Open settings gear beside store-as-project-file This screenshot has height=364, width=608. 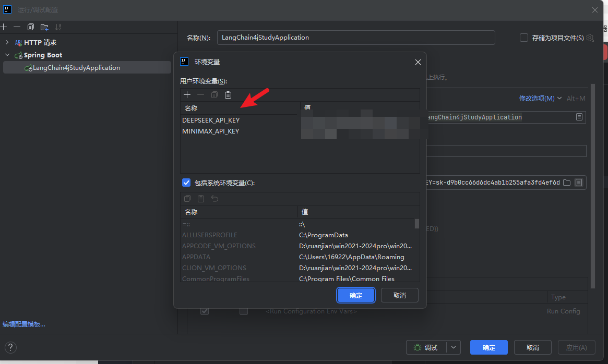click(x=590, y=38)
